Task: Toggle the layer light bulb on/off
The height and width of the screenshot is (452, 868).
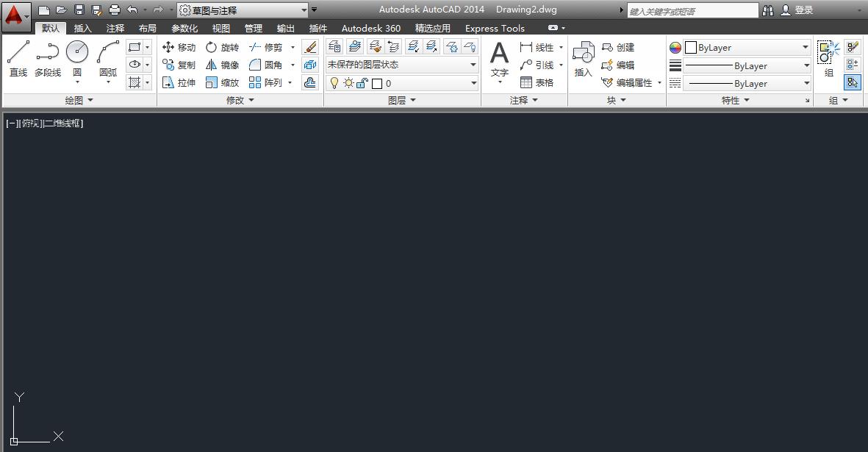Action: [334, 83]
